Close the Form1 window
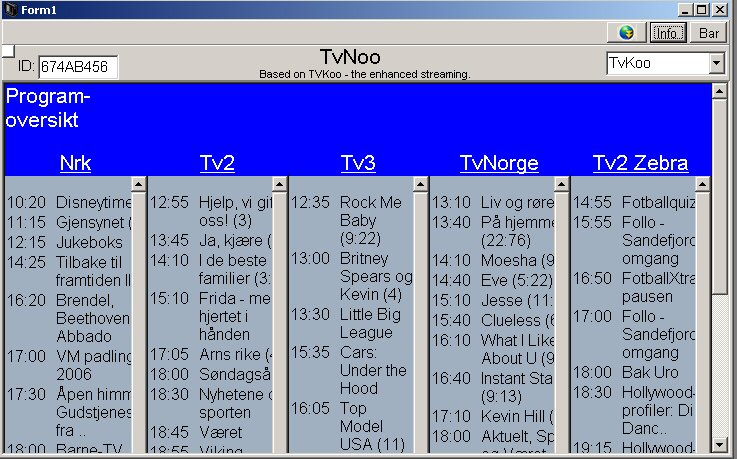This screenshot has width=737, height=459. click(720, 9)
